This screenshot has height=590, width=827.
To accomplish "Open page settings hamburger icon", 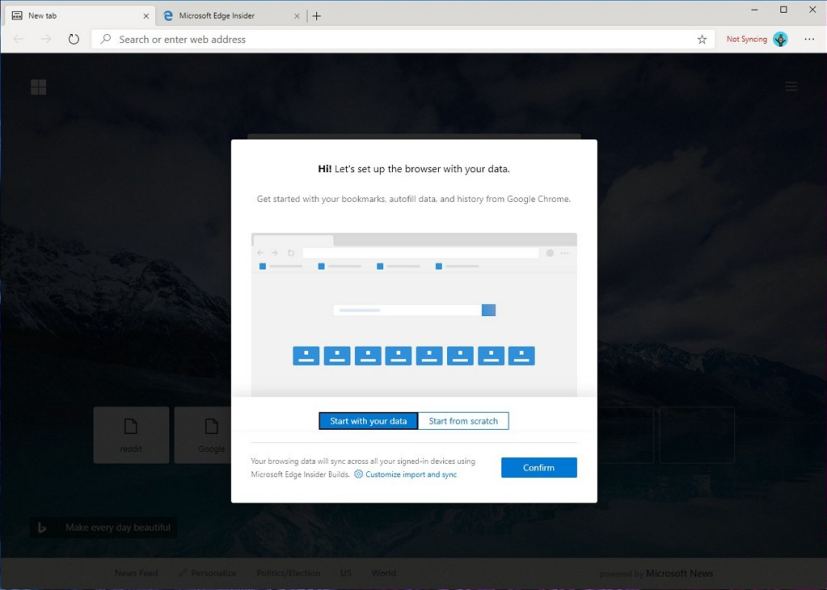I will click(x=791, y=86).
